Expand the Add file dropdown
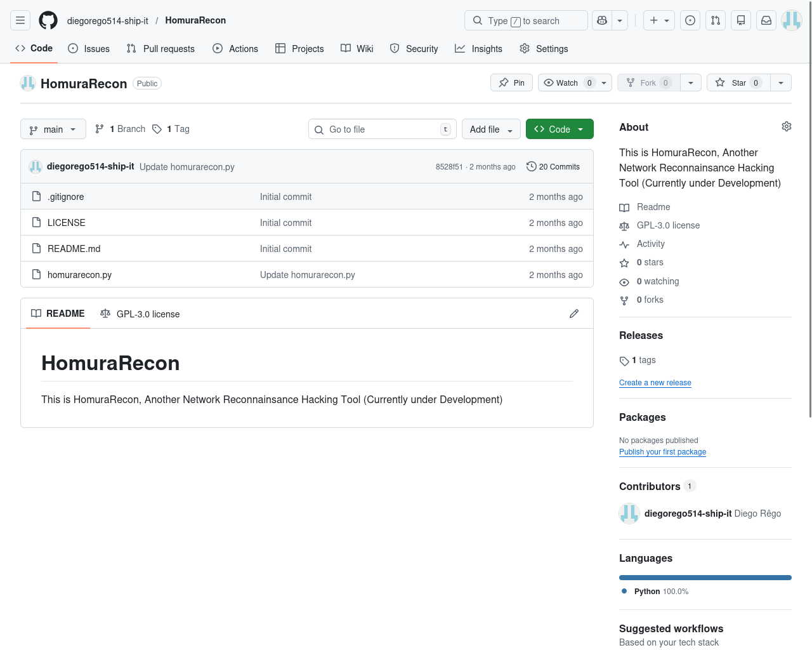Screen dimensions: 812x650 (x=491, y=129)
